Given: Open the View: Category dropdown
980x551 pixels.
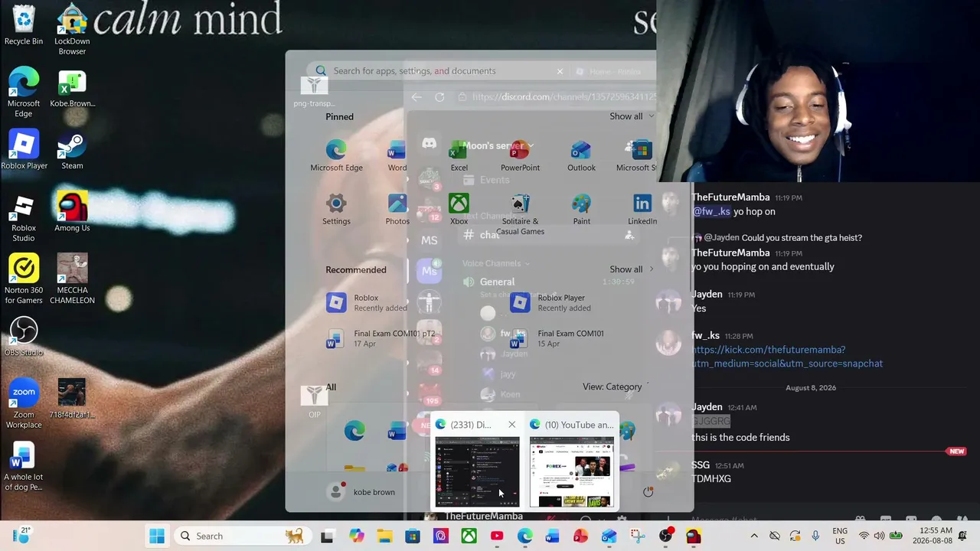Looking at the screenshot, I should (616, 386).
